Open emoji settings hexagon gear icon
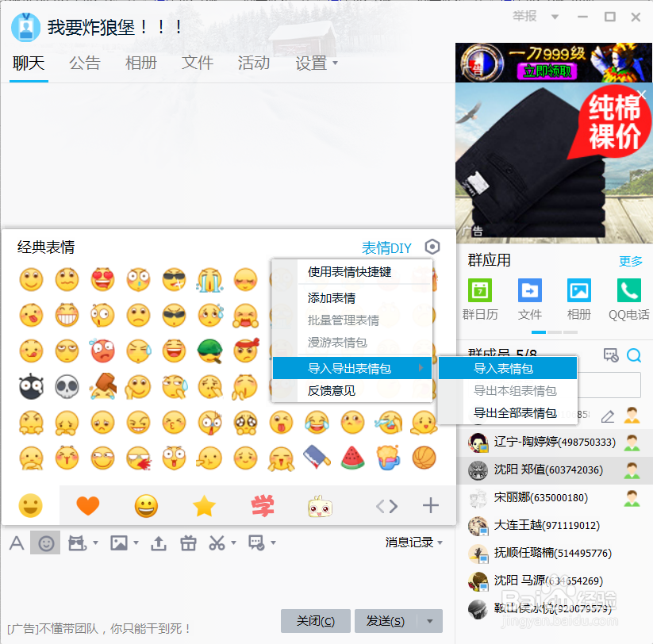Image resolution: width=653 pixels, height=644 pixels. pyautogui.click(x=432, y=247)
